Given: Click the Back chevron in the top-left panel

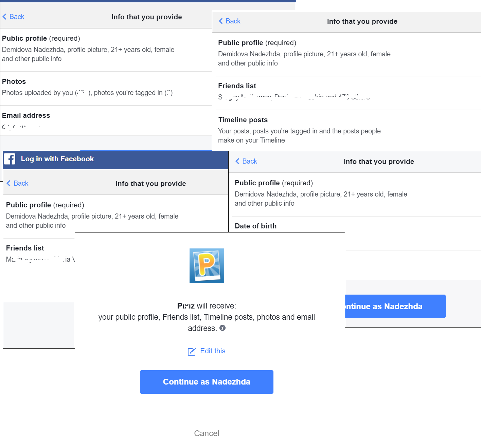Looking at the screenshot, I should (x=4, y=17).
